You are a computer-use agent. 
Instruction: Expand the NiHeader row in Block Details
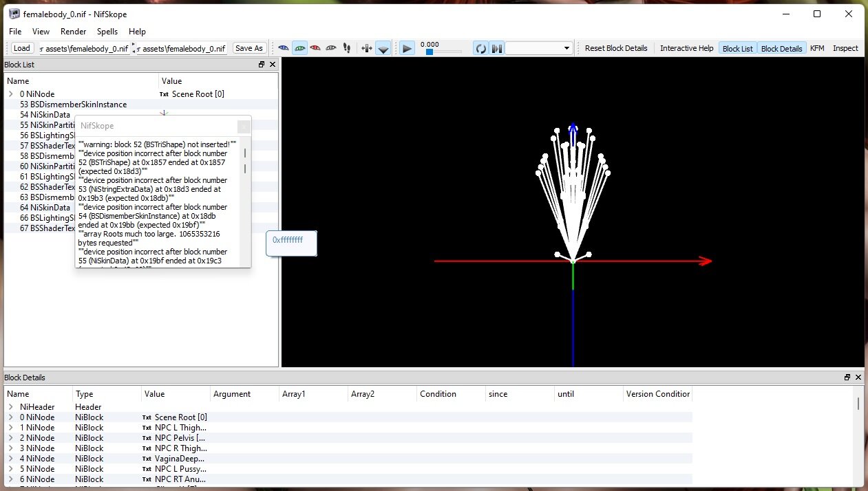point(11,407)
